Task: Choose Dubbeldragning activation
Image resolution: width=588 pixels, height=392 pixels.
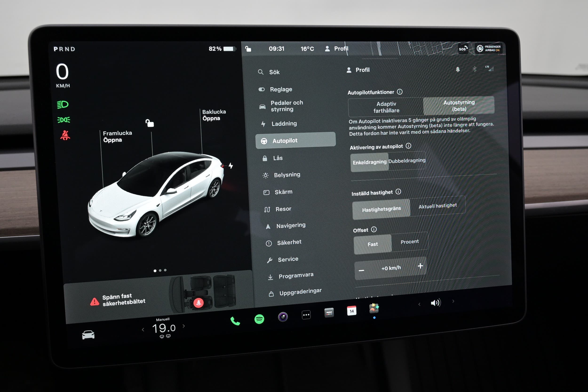Action: pos(407,161)
